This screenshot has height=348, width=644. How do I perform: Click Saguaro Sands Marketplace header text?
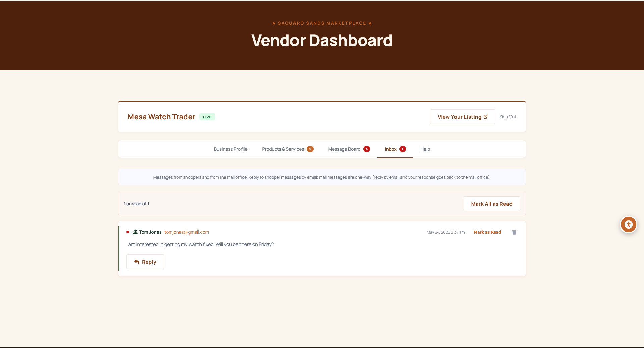click(322, 23)
